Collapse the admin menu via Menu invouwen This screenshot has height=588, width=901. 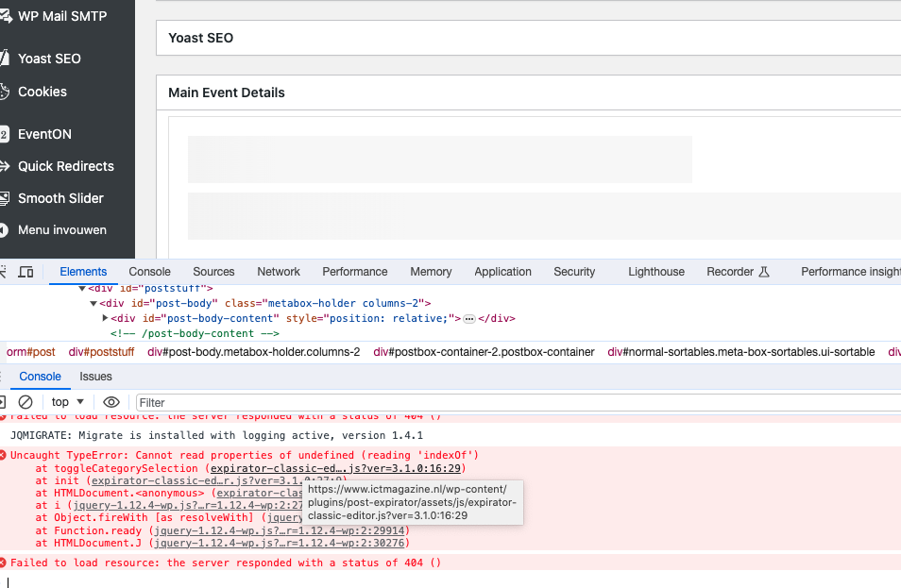pos(64,229)
